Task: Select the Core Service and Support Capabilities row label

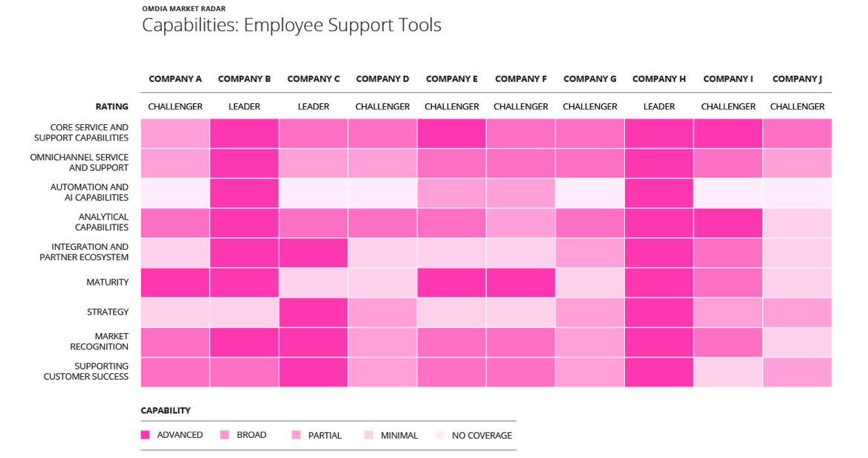Action: click(x=81, y=133)
